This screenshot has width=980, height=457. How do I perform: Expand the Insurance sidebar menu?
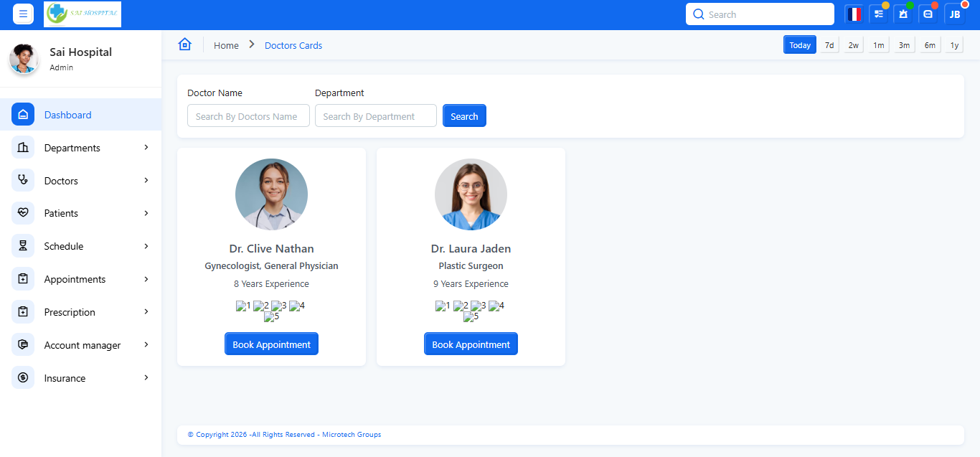[x=80, y=378]
